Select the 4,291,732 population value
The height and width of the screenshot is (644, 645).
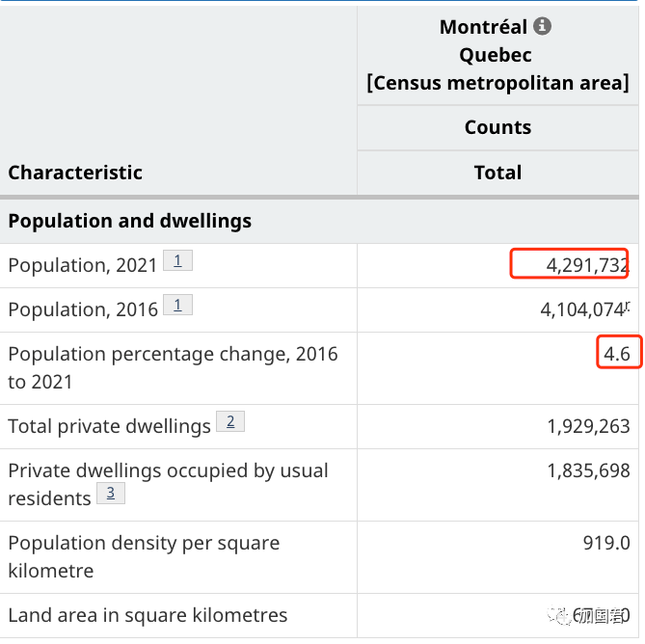(587, 265)
